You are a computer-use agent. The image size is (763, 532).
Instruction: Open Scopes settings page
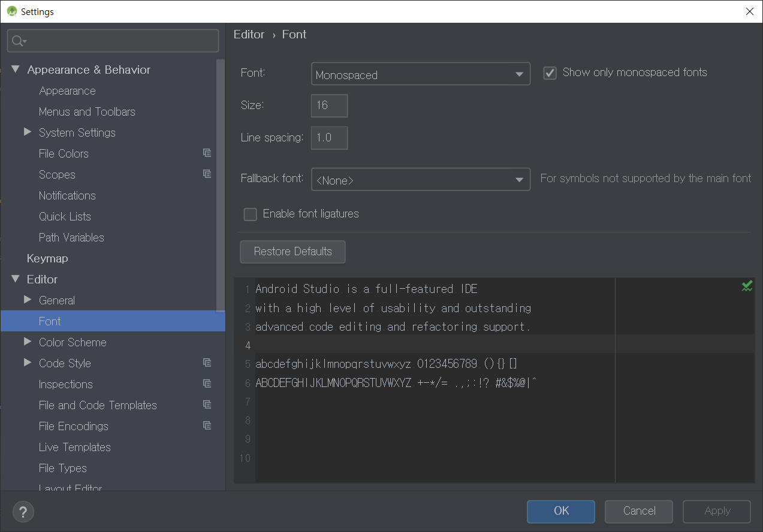pos(57,174)
